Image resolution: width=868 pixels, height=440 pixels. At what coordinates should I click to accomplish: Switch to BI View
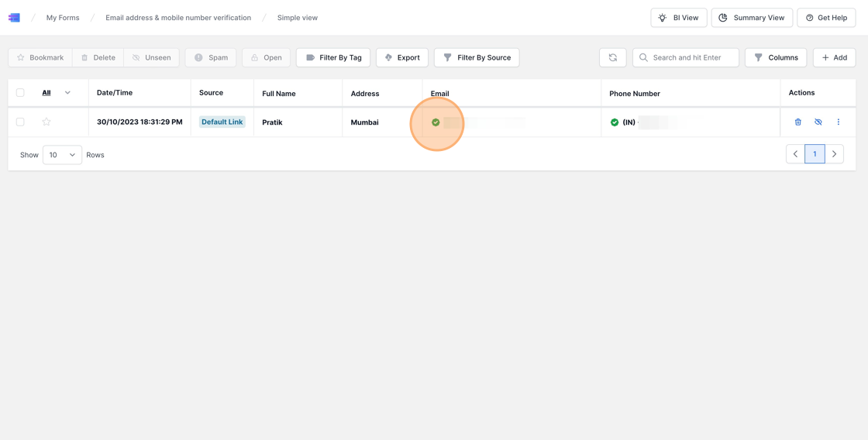coord(678,18)
